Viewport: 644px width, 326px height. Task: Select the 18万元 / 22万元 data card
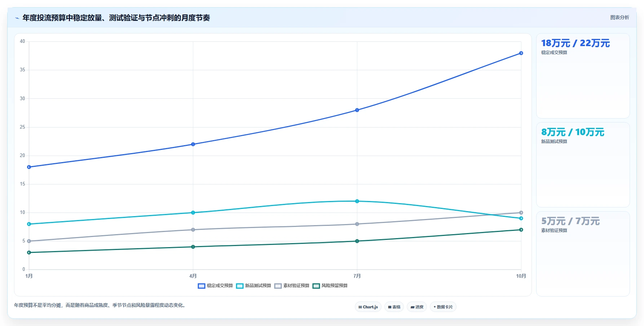click(x=583, y=76)
